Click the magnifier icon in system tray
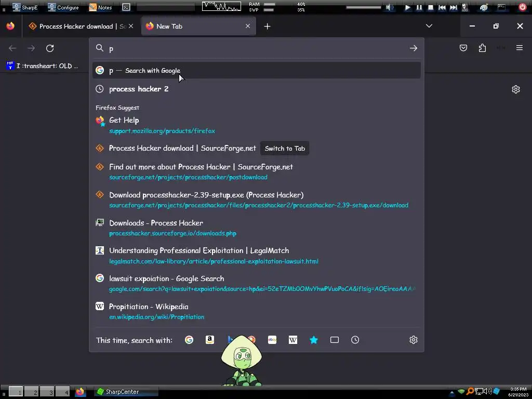 click(470, 392)
